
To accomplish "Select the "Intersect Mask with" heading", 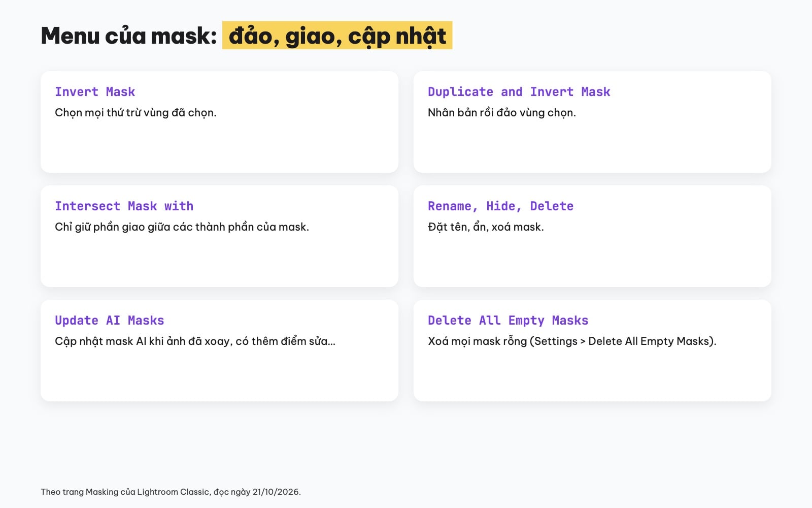I will (124, 206).
